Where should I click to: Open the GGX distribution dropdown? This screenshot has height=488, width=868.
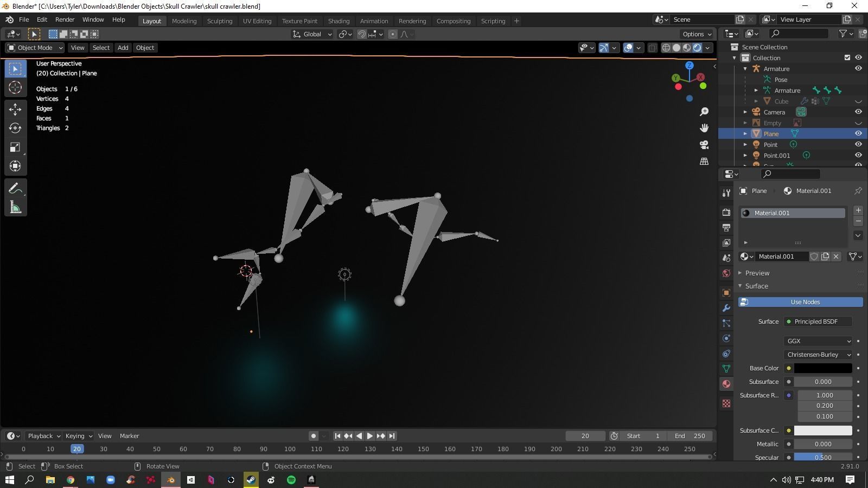click(818, 341)
